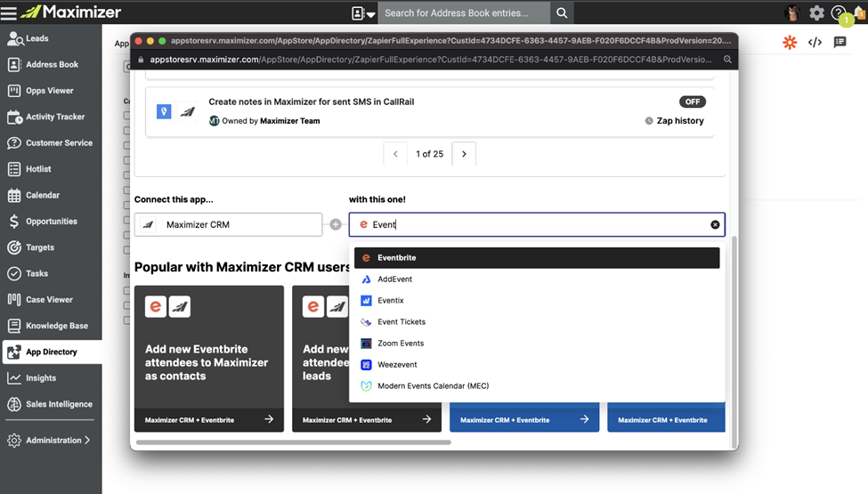Expand the Administration submenu chevron
This screenshot has height=494, width=868.
[87, 441]
